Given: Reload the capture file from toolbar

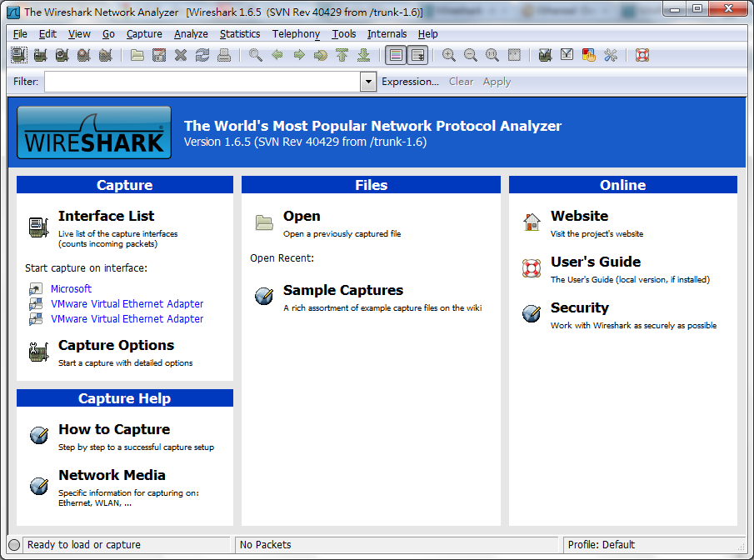Looking at the screenshot, I should point(202,55).
